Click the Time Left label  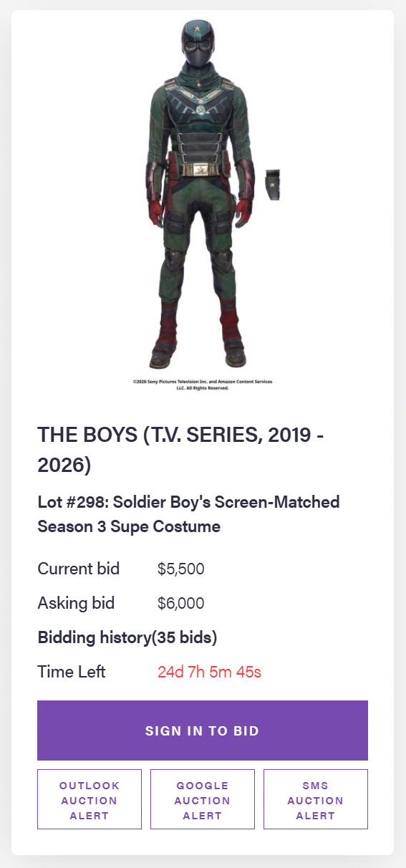tap(72, 672)
